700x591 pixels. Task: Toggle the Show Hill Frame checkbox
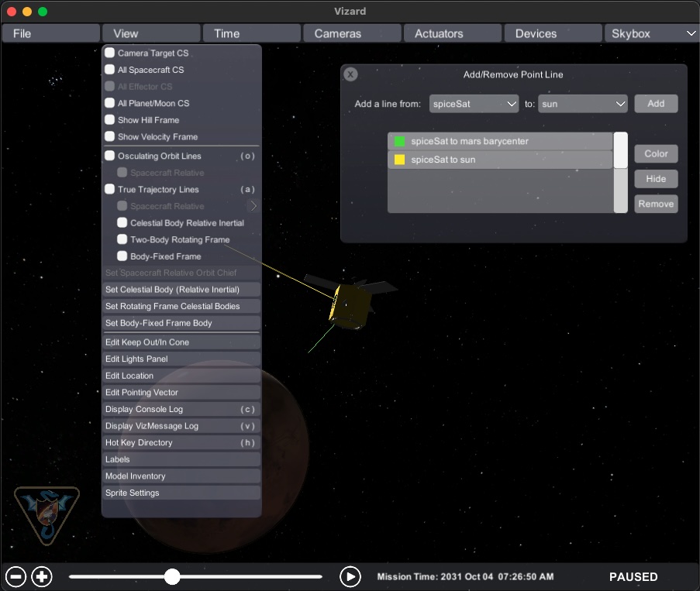[x=110, y=120]
